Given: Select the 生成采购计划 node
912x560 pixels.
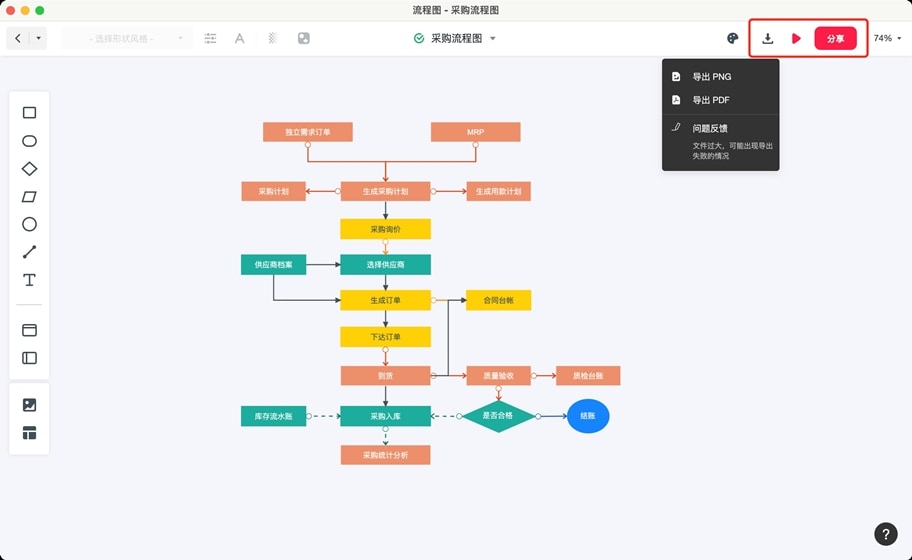Looking at the screenshot, I should tap(385, 191).
